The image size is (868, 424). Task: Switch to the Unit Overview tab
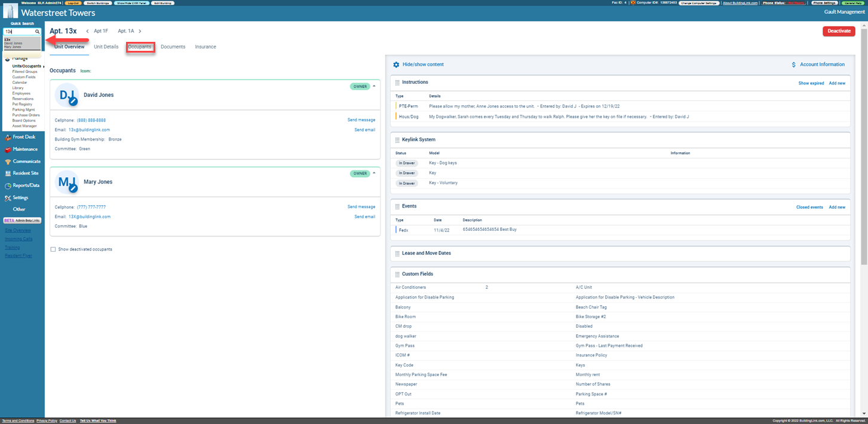click(69, 47)
